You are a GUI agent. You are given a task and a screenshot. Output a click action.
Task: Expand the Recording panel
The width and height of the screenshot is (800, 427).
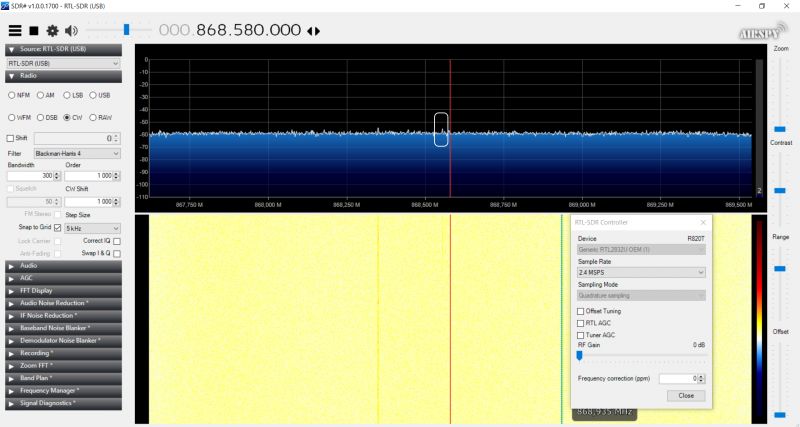pos(63,354)
